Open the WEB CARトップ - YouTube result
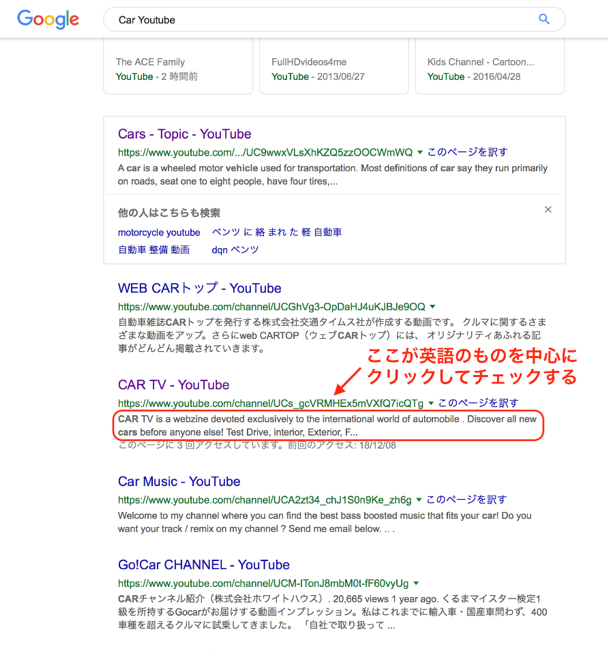The image size is (608, 656). (x=199, y=288)
